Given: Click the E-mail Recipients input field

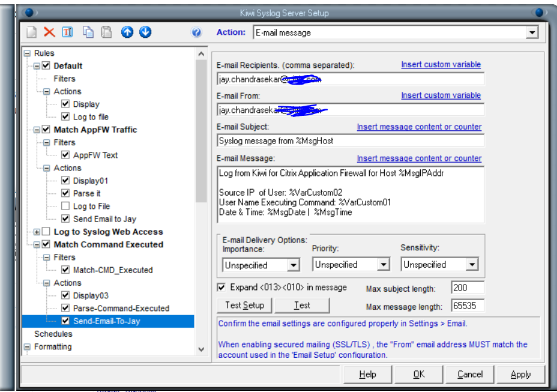Looking at the screenshot, I should coord(351,79).
